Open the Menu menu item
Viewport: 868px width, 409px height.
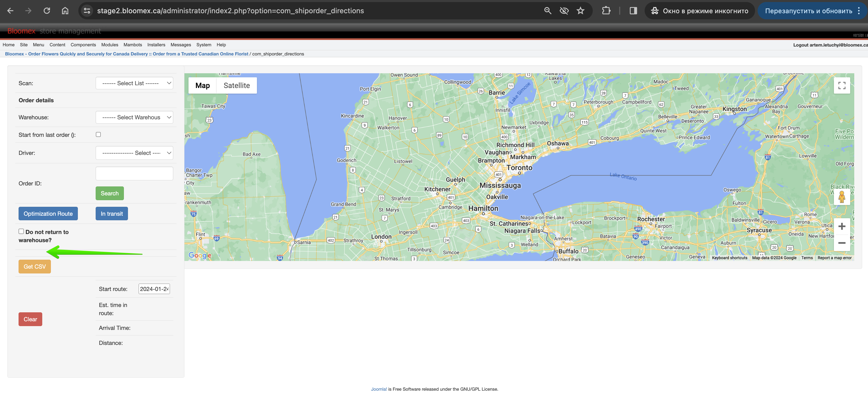tap(38, 45)
